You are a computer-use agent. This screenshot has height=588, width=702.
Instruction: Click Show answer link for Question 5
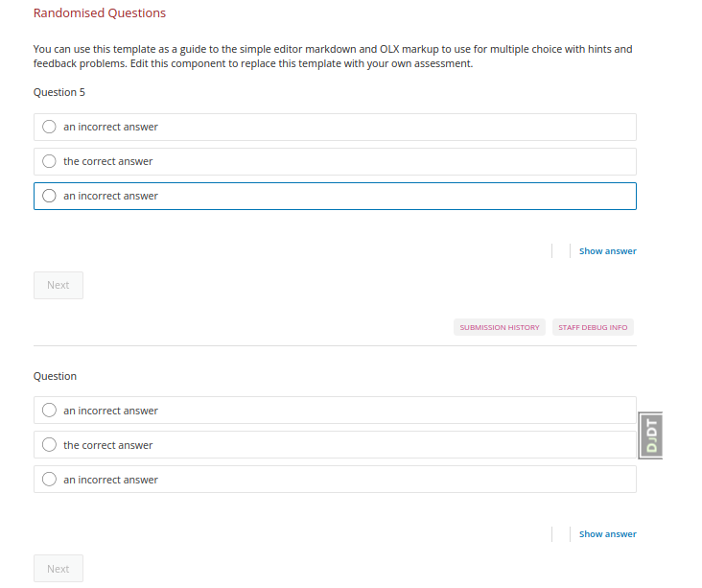[607, 251]
